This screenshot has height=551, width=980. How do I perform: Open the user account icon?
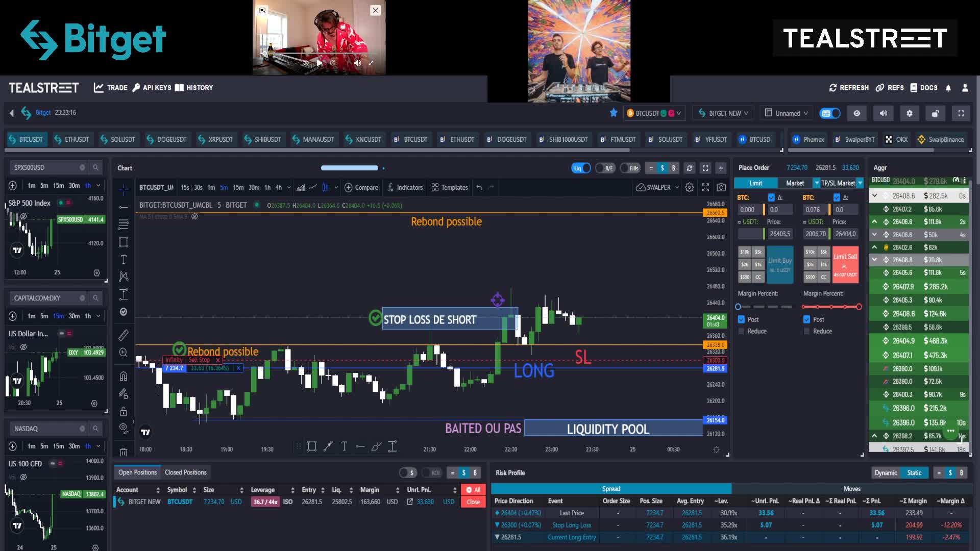pos(965,88)
